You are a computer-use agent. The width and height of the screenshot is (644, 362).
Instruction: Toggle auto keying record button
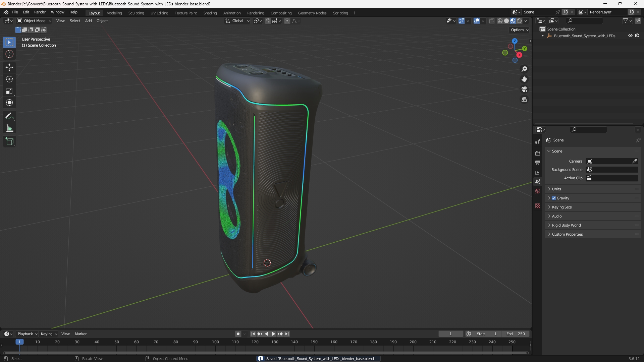click(x=238, y=334)
